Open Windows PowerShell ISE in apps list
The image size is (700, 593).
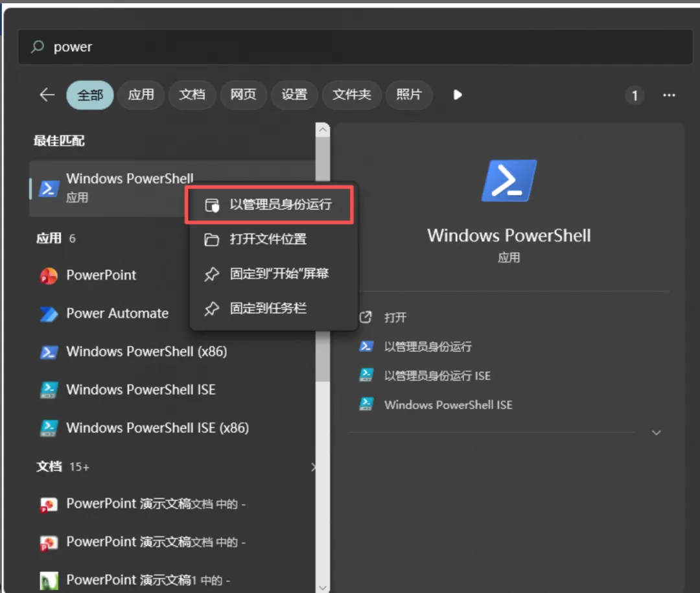(141, 390)
